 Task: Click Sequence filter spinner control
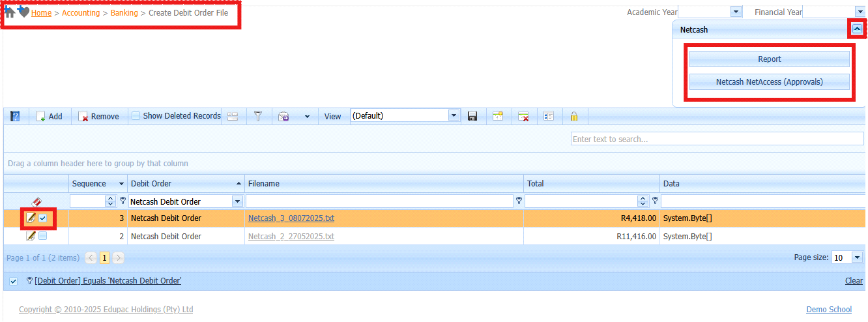[110, 201]
